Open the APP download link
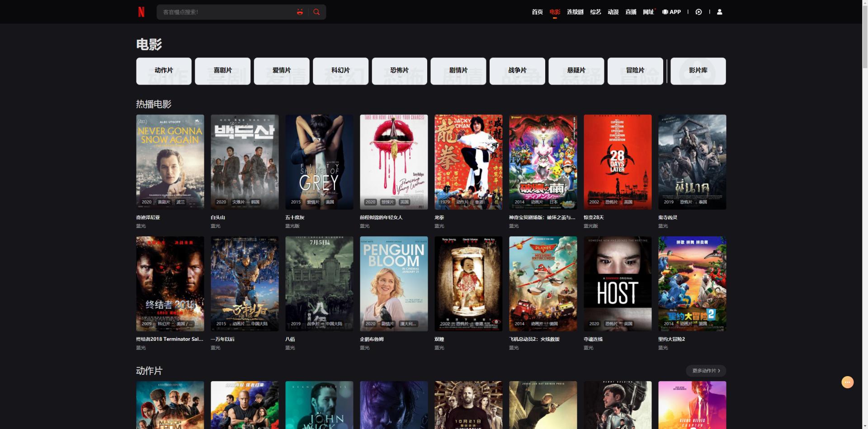Screen dimensions: 868x429 click(671, 12)
